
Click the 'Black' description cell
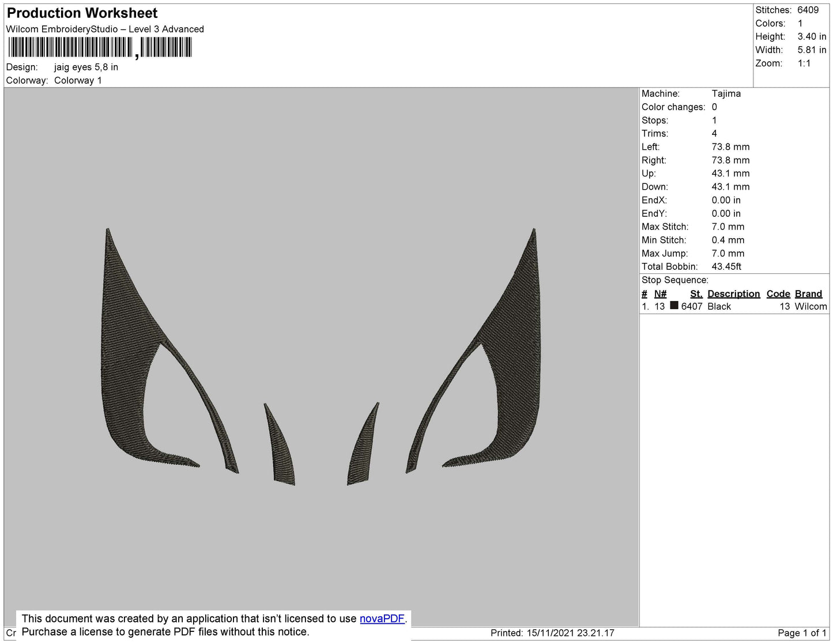[x=719, y=306]
